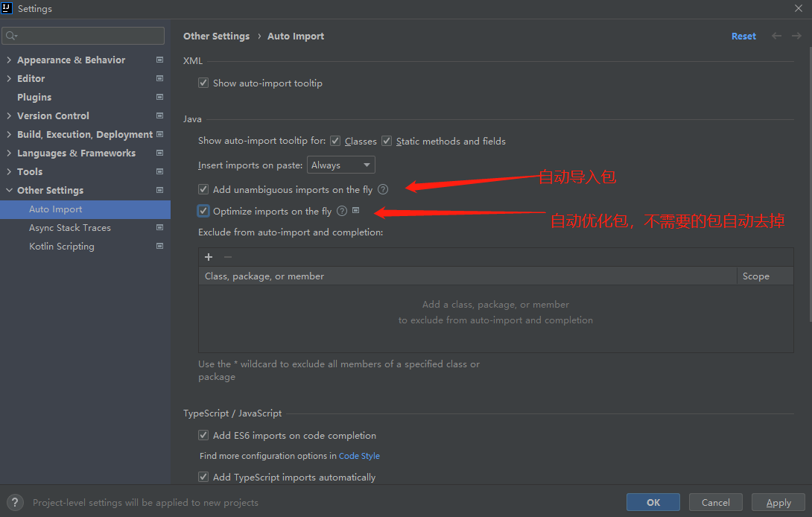The image size is (812, 517).
Task: Click project-level icon beside Appearance & Behavior
Action: [159, 60]
